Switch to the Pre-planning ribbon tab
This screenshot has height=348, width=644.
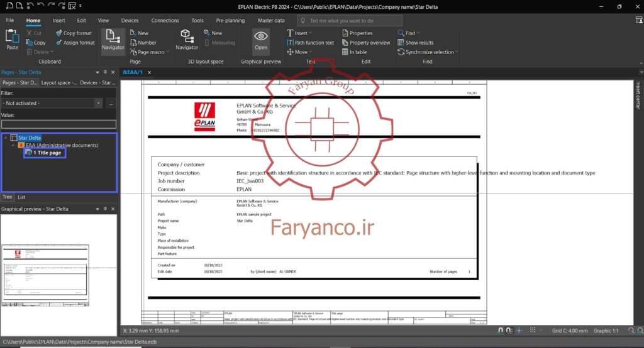click(x=230, y=20)
